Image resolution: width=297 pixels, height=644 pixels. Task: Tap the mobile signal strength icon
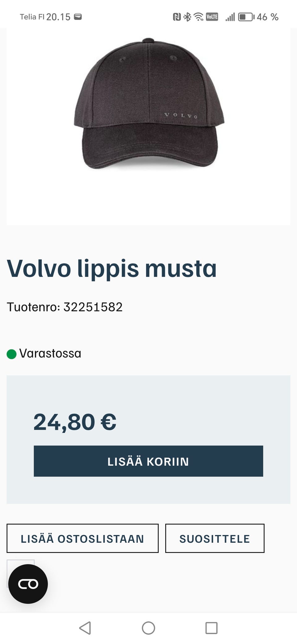click(230, 17)
